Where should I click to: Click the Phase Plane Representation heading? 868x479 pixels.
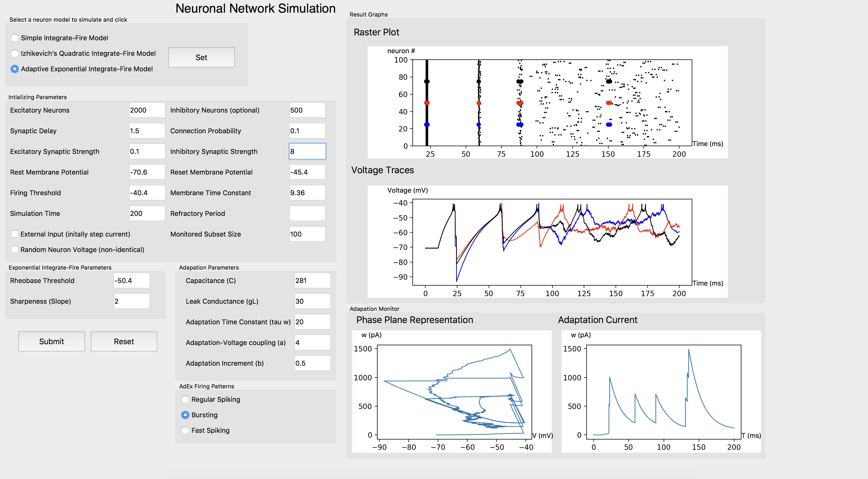[415, 320]
